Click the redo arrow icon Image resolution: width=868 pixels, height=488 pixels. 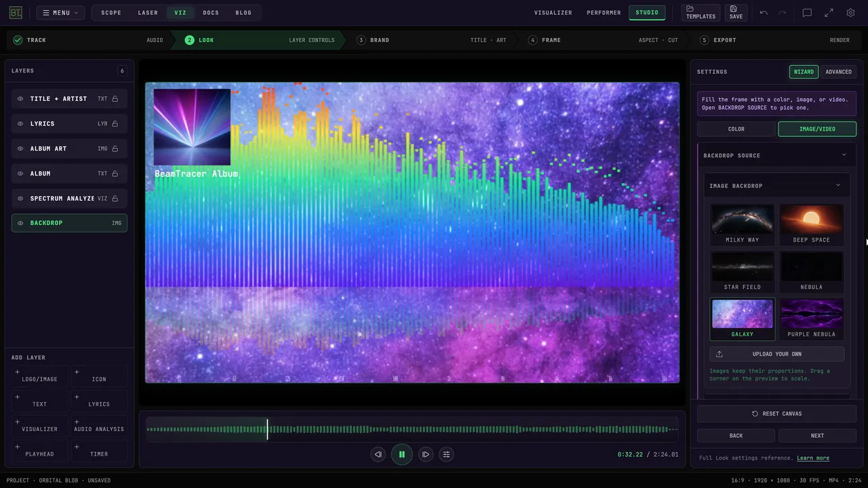pos(783,12)
